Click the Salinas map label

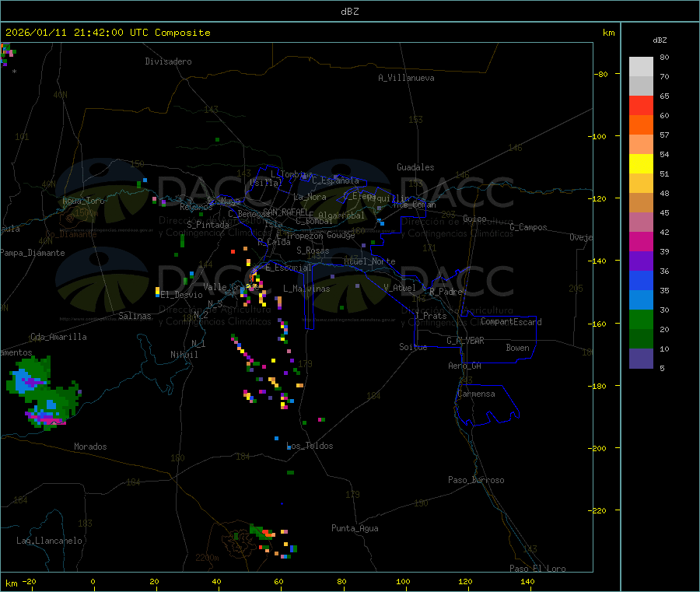135,316
